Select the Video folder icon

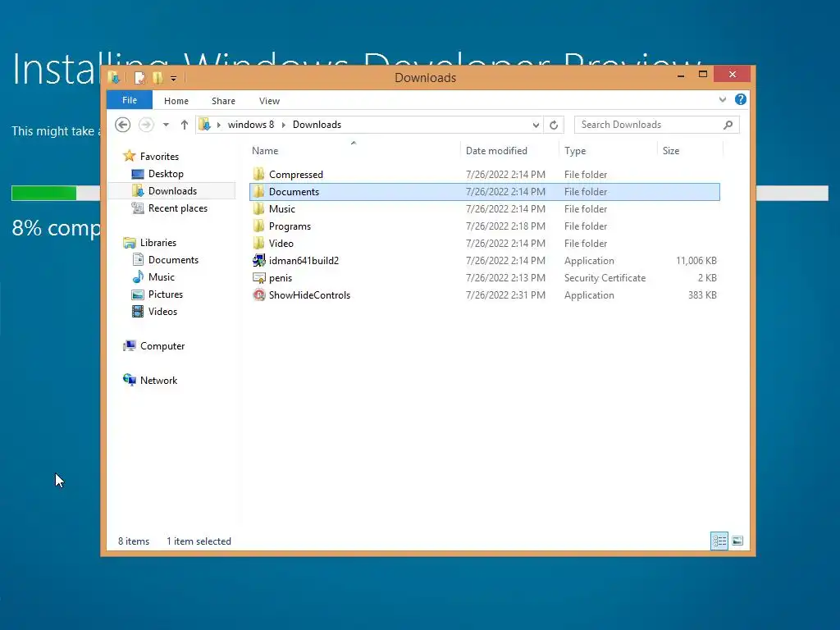[258, 243]
